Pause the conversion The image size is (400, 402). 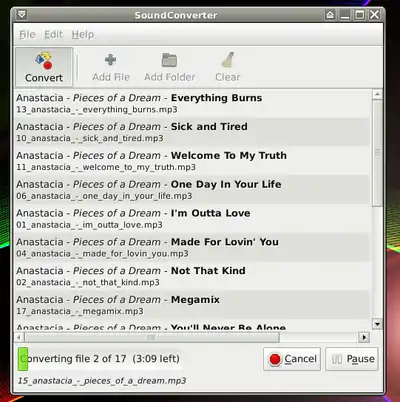(x=352, y=359)
